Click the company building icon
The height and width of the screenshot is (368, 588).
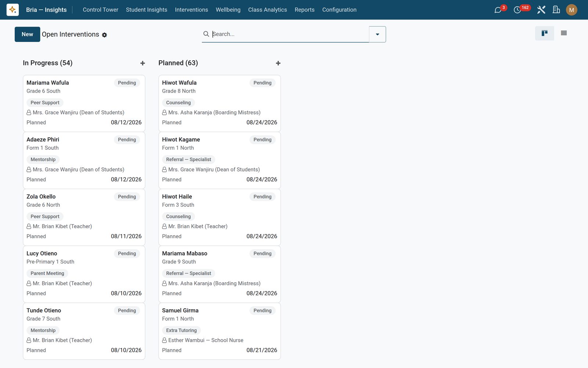[x=556, y=10]
